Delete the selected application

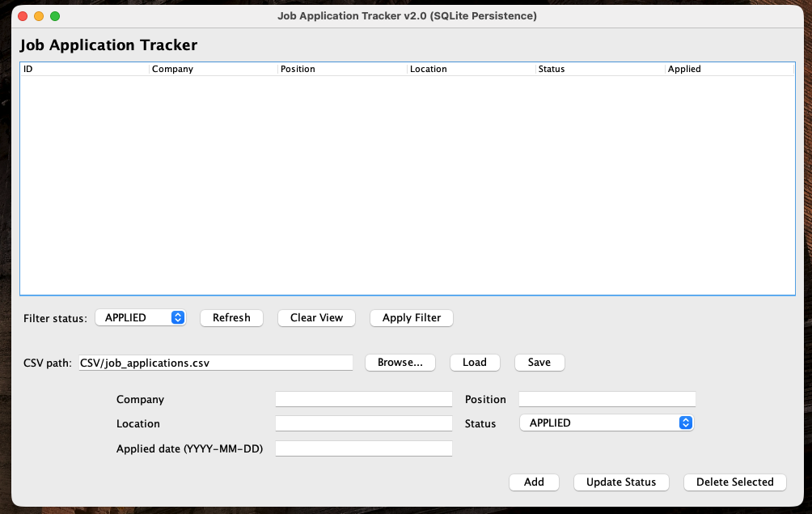click(734, 482)
